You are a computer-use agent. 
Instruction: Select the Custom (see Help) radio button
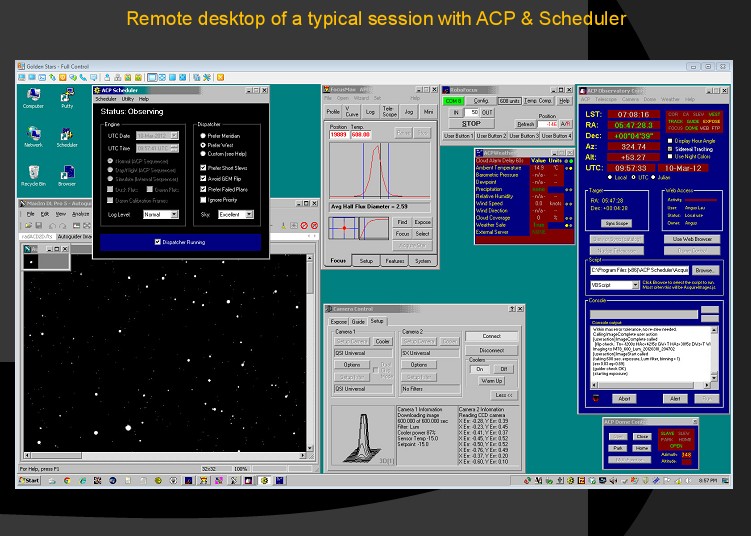[203, 154]
